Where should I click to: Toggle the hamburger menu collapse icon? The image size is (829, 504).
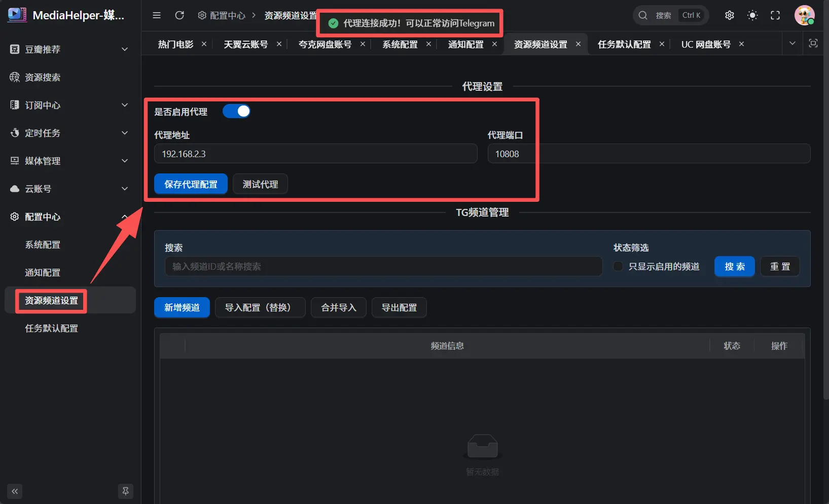157,15
